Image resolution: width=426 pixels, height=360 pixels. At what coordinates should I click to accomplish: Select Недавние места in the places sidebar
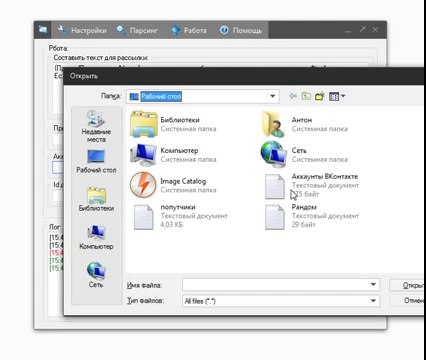[x=96, y=127]
